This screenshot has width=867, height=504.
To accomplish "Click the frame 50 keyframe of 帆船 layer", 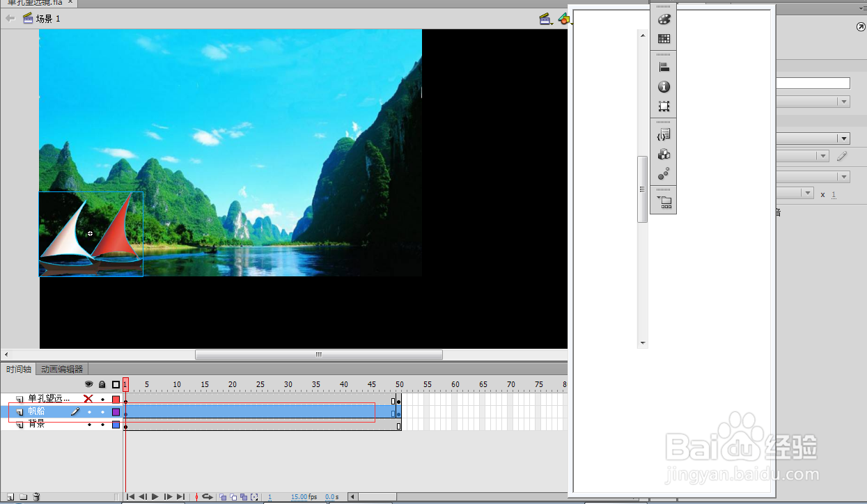I will tap(398, 413).
